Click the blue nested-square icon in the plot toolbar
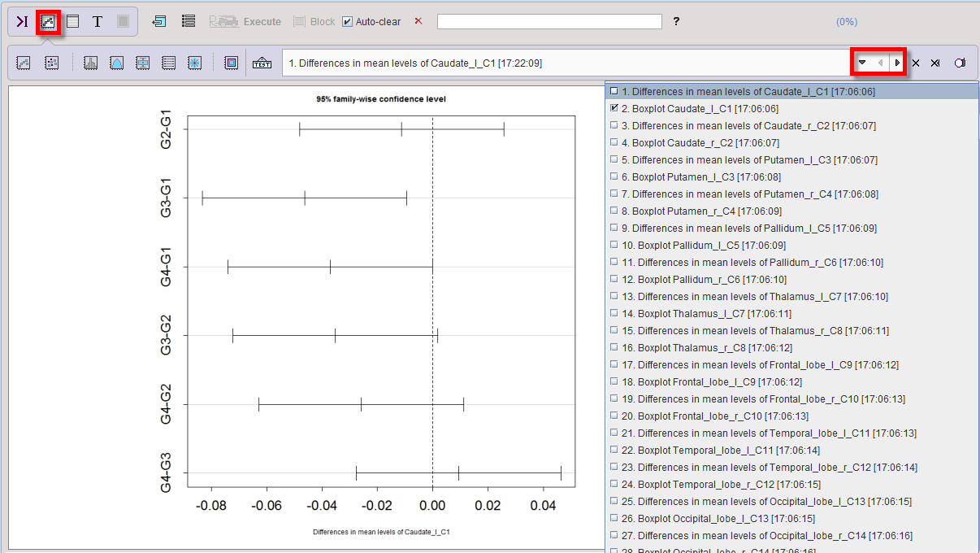This screenshot has width=980, height=553. coord(232,63)
